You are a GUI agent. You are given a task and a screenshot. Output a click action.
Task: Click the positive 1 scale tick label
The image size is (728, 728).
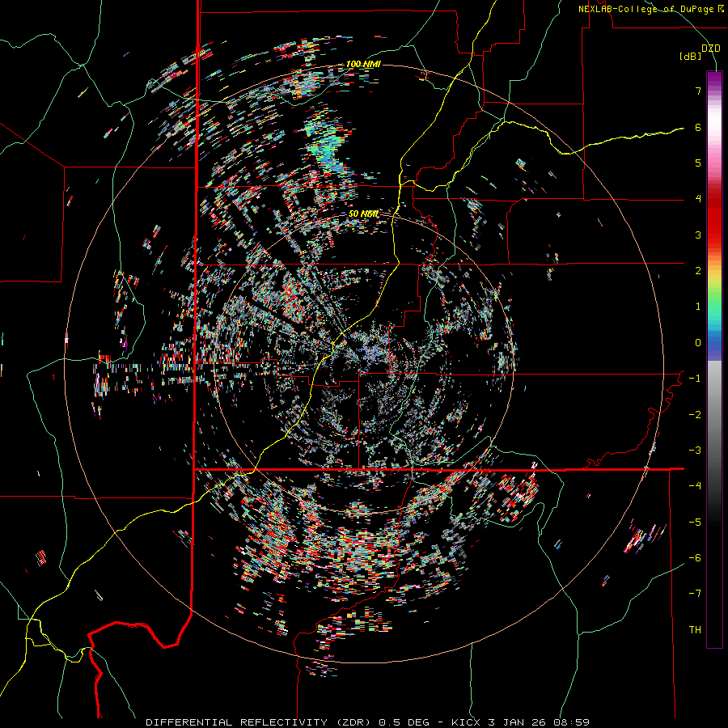click(698, 307)
